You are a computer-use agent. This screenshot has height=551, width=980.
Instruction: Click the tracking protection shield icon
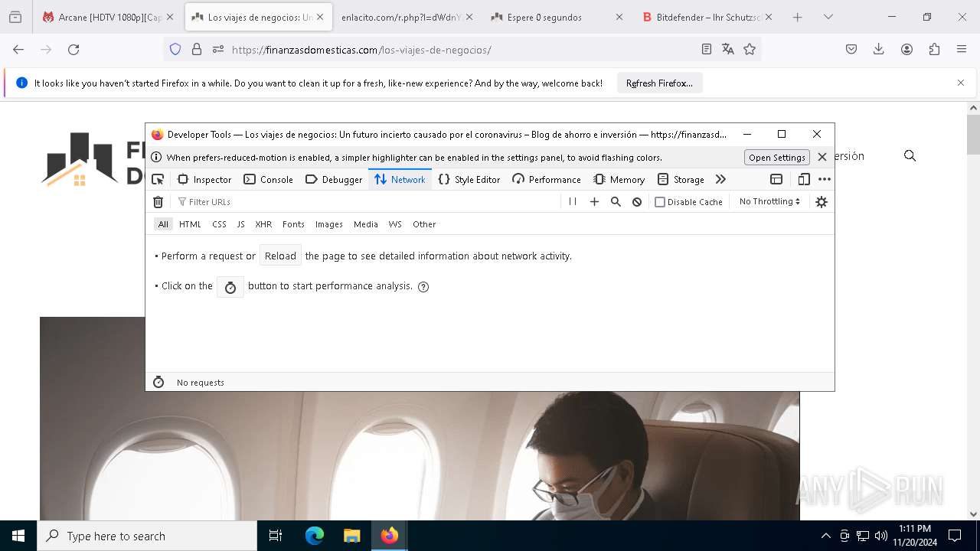[x=175, y=49]
